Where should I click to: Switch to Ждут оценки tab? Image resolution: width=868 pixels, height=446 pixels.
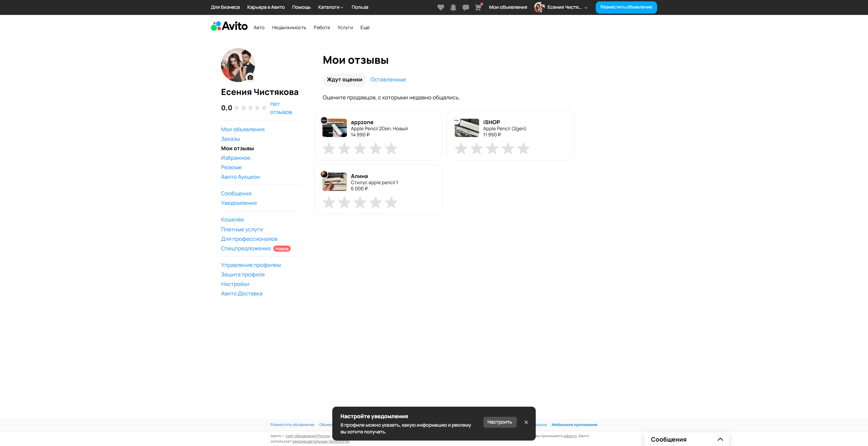344,80
